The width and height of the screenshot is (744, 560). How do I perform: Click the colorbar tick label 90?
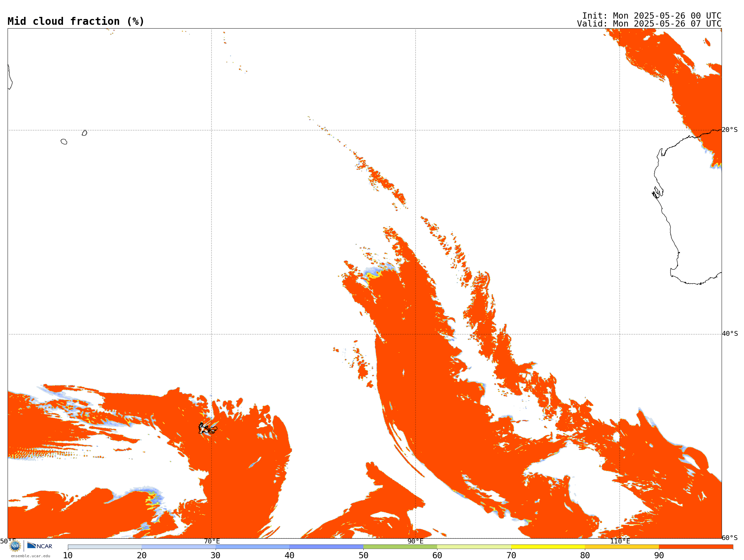(659, 555)
